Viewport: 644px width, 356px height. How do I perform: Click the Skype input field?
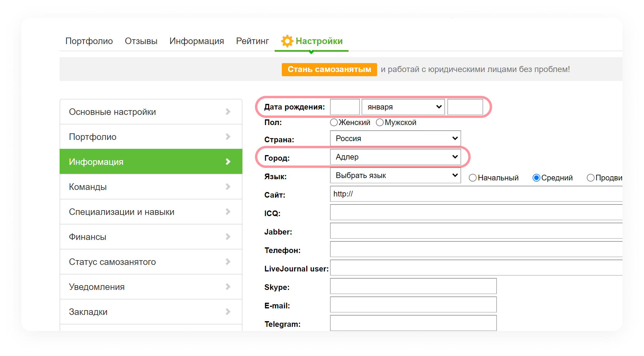[x=413, y=286]
